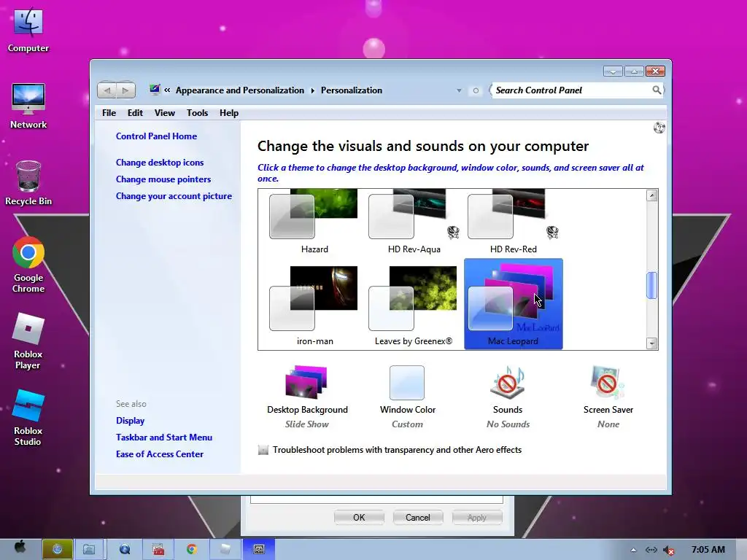747x560 pixels.
Task: Expand the breadcrumb chevron before Appearance
Action: (x=167, y=90)
